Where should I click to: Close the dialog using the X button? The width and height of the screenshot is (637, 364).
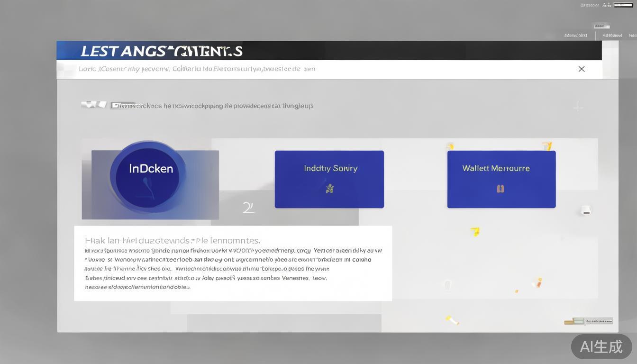click(x=581, y=69)
